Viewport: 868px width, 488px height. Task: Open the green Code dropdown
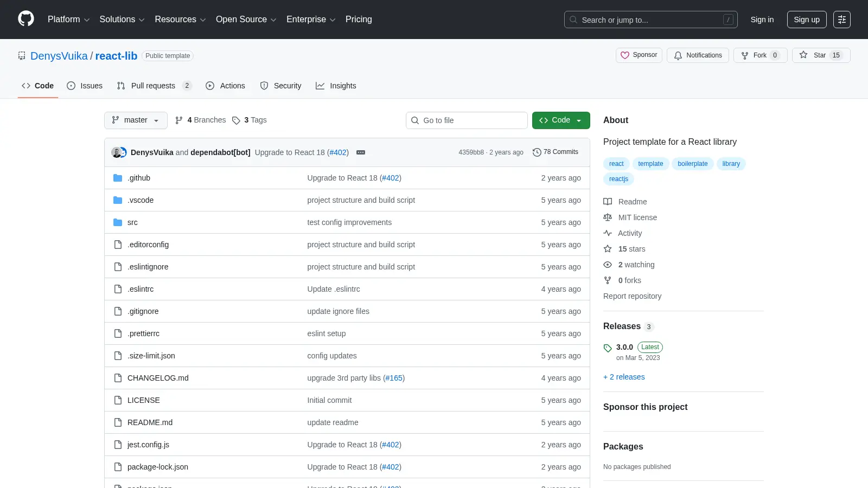click(561, 120)
